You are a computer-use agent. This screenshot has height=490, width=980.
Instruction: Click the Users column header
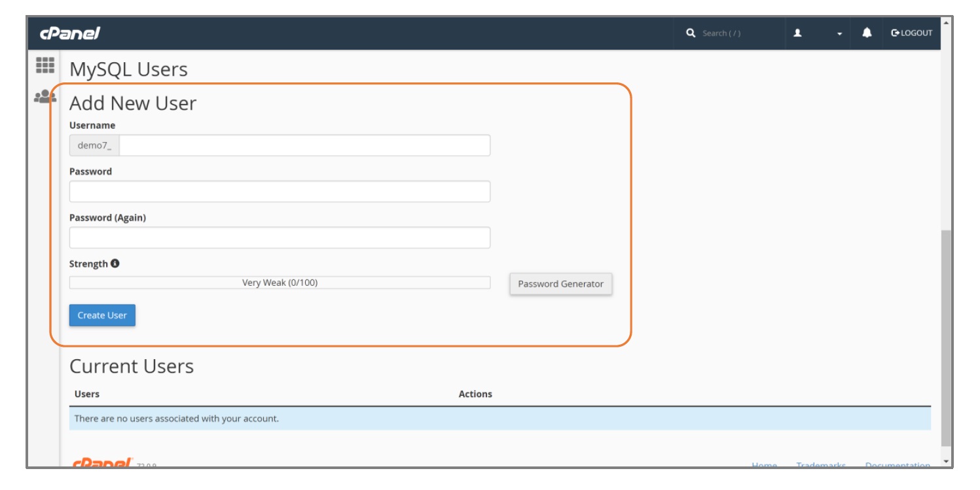click(x=87, y=394)
